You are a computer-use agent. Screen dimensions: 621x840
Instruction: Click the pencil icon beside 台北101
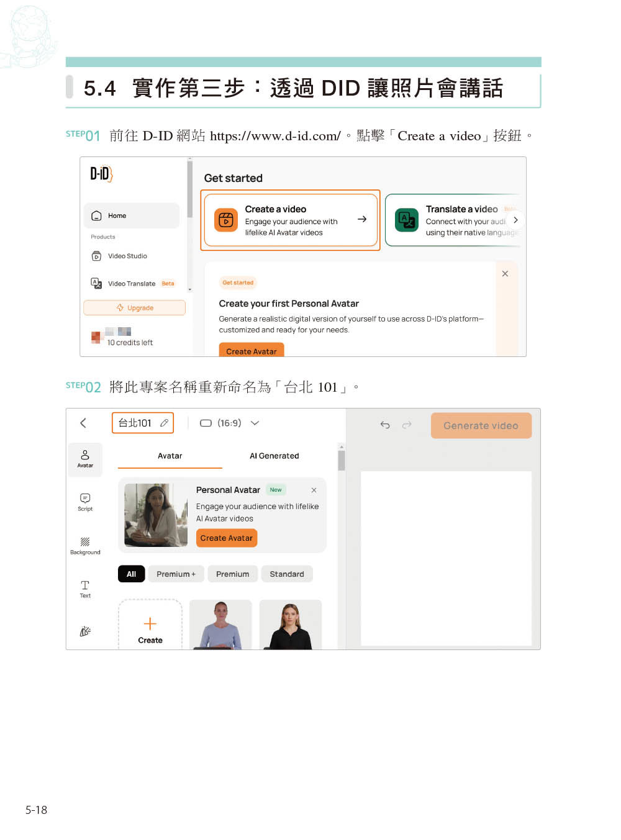[x=164, y=423]
